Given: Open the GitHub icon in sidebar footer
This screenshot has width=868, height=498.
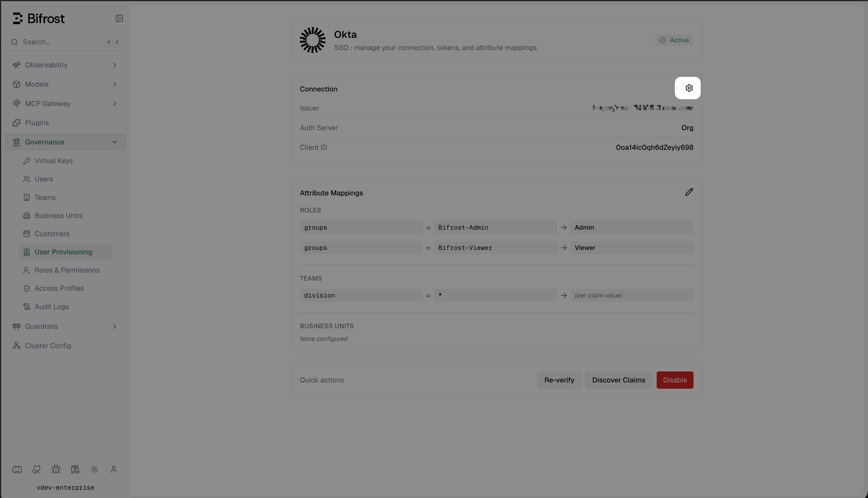Looking at the screenshot, I should [x=36, y=469].
